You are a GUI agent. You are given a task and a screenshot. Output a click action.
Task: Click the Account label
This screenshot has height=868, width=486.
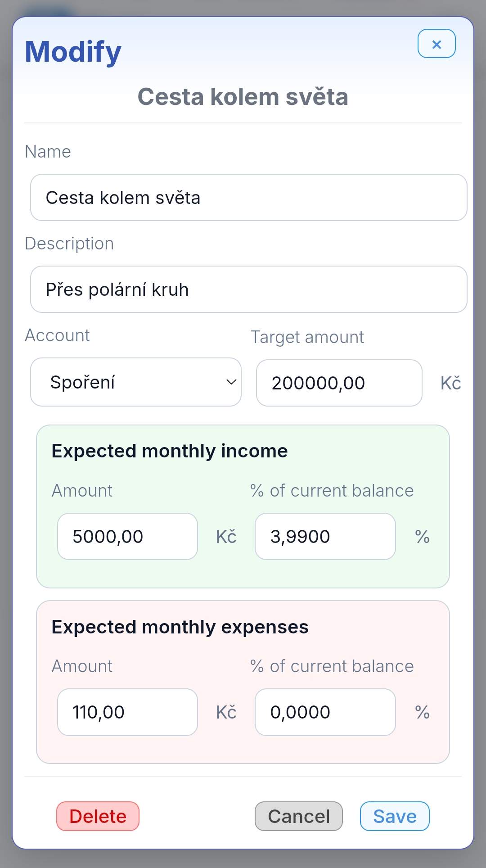[57, 335]
